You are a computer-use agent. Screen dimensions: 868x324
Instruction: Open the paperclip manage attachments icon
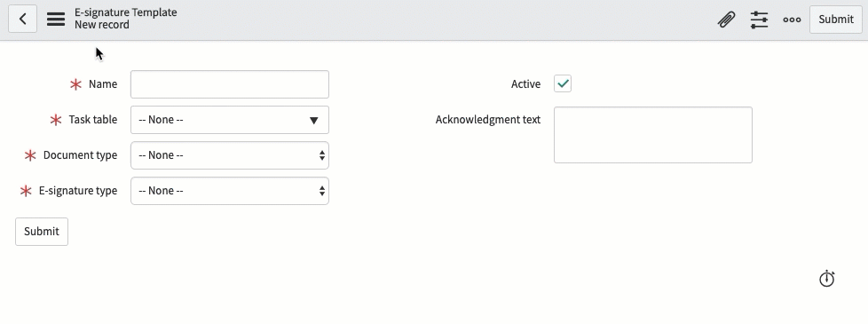tap(726, 20)
